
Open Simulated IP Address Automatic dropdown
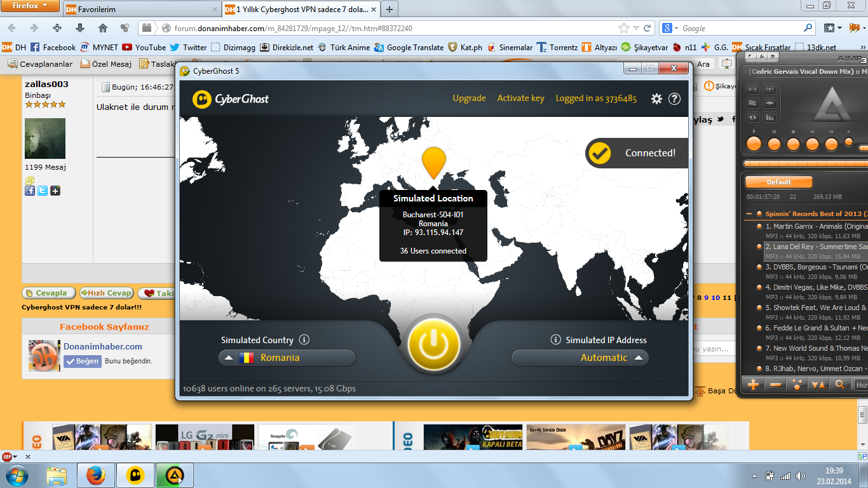[x=580, y=358]
